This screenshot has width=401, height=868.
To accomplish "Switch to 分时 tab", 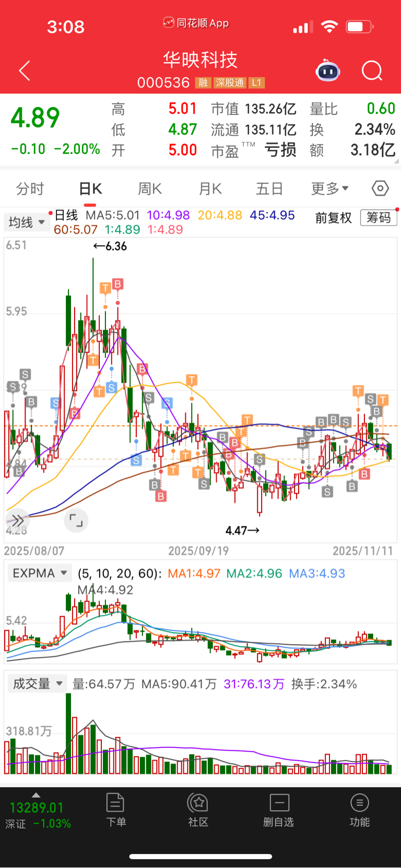I will [x=30, y=188].
